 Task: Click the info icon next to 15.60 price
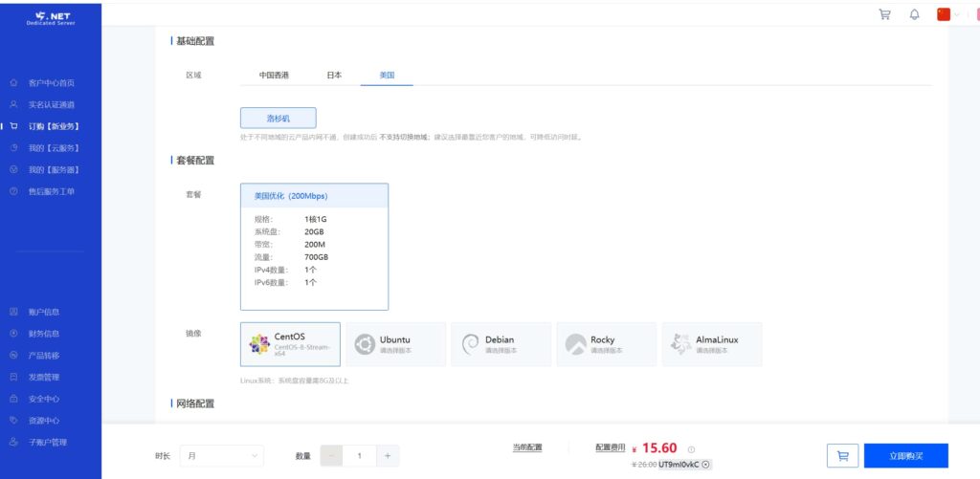click(691, 449)
